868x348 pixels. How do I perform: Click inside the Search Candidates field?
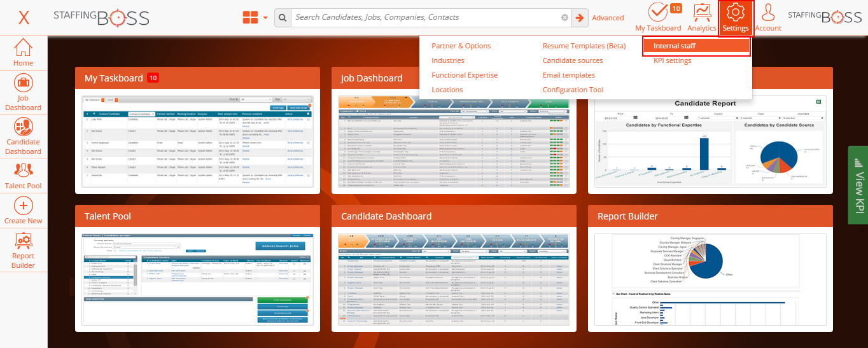pos(426,18)
